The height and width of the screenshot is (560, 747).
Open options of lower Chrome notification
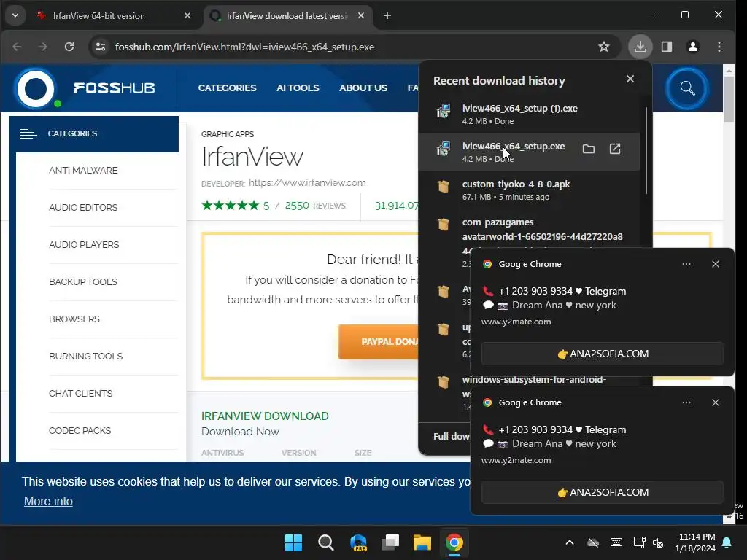(x=686, y=402)
